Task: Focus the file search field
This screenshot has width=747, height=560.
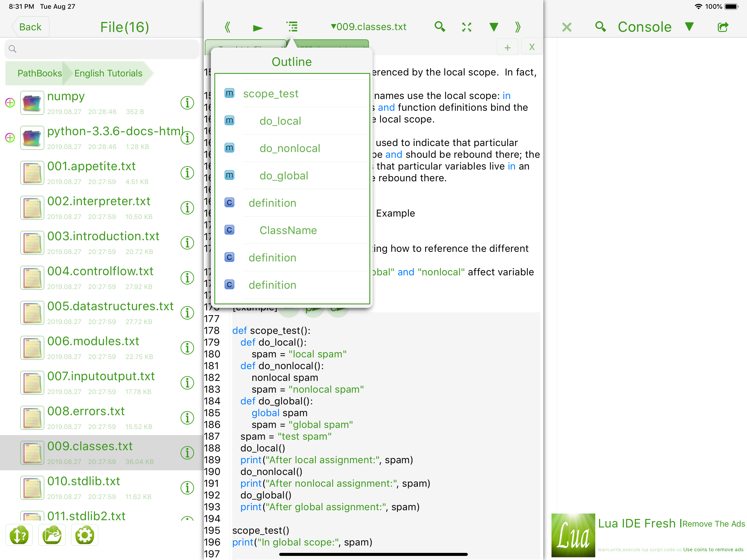Action: click(x=102, y=49)
